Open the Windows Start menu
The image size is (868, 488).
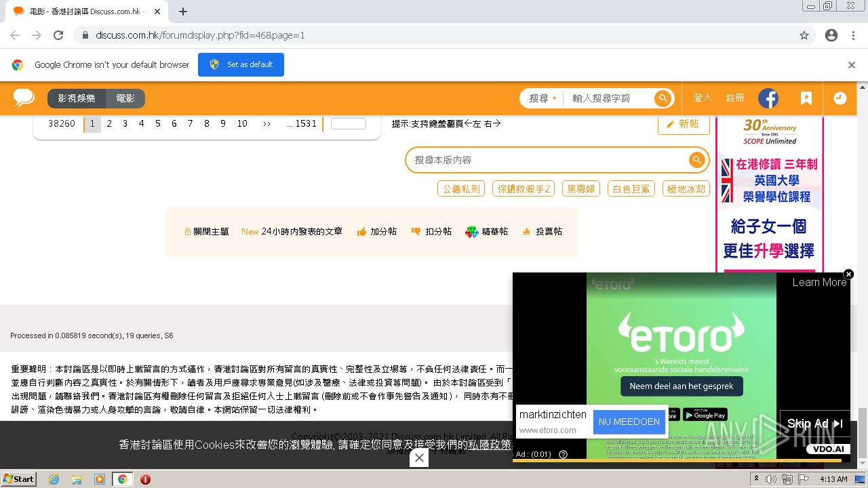19,479
